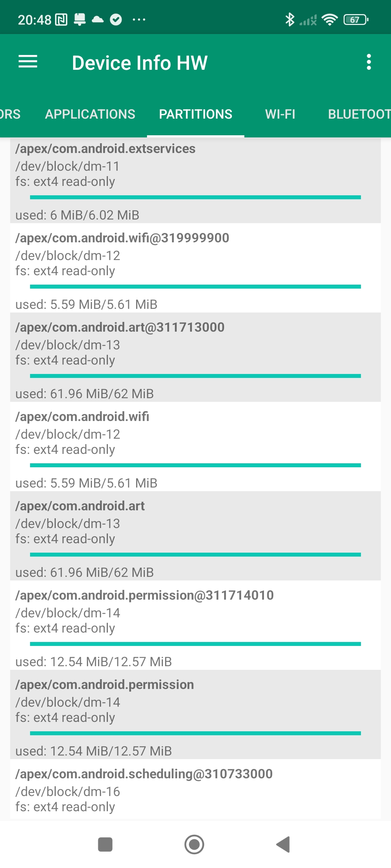The image size is (391, 868).
Task: Select the /apex/com.android.wifi@319999900 partition entry
Action: click(195, 268)
